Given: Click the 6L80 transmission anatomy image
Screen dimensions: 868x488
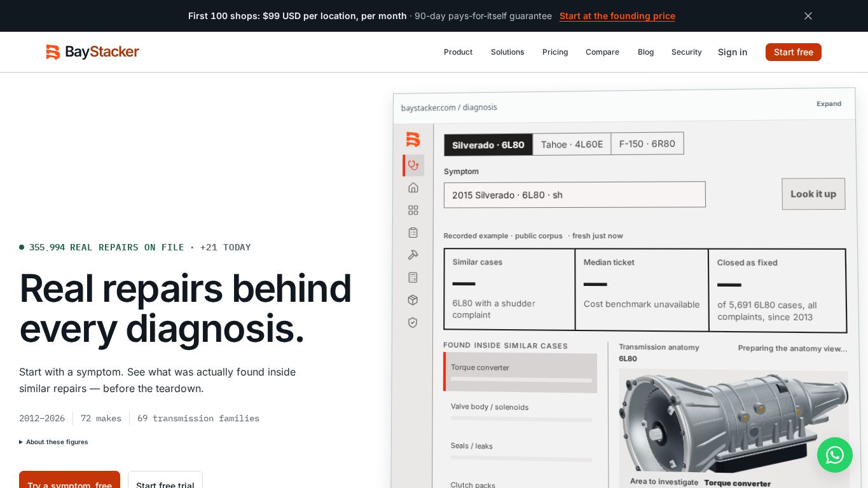Looking at the screenshot, I should tap(733, 423).
